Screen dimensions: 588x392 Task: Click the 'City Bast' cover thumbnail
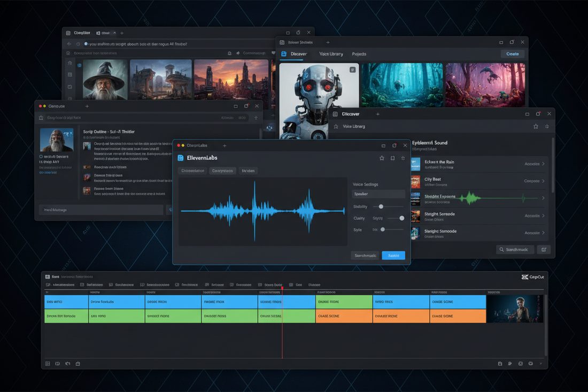click(x=415, y=182)
